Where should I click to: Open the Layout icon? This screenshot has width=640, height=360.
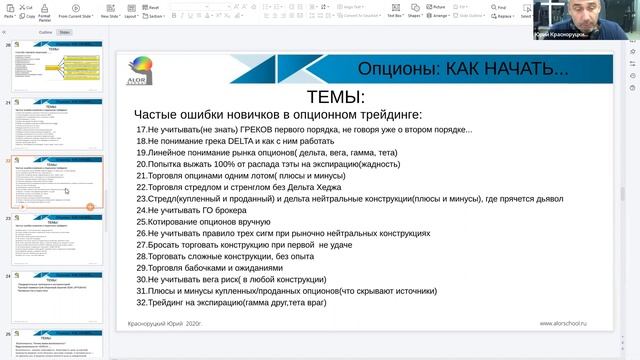click(131, 8)
